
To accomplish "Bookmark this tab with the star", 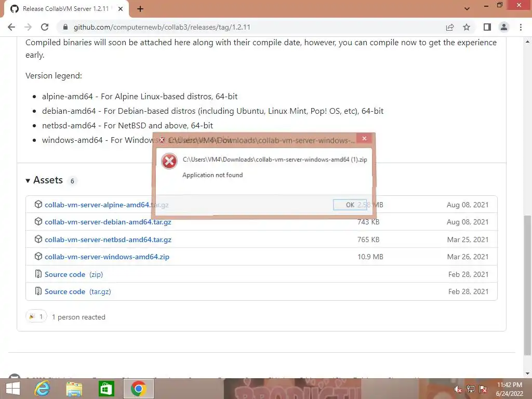I will tap(467, 27).
